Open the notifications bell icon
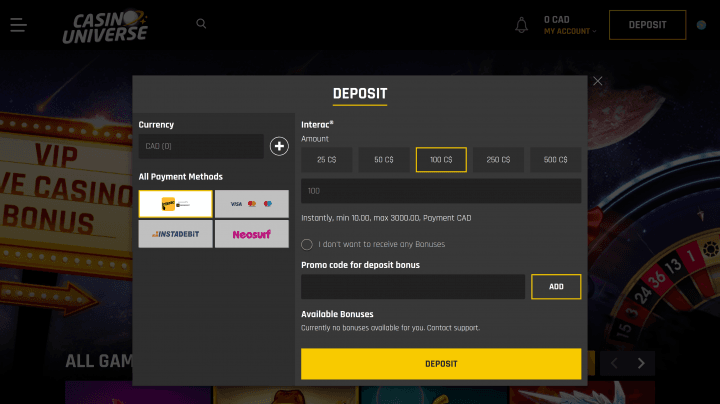This screenshot has width=720, height=404. [x=521, y=25]
